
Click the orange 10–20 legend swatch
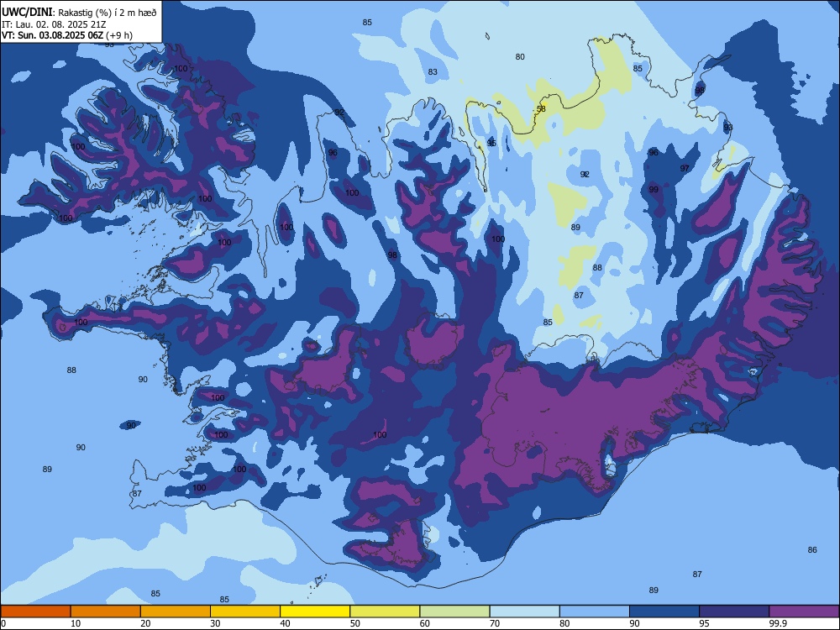106,612
